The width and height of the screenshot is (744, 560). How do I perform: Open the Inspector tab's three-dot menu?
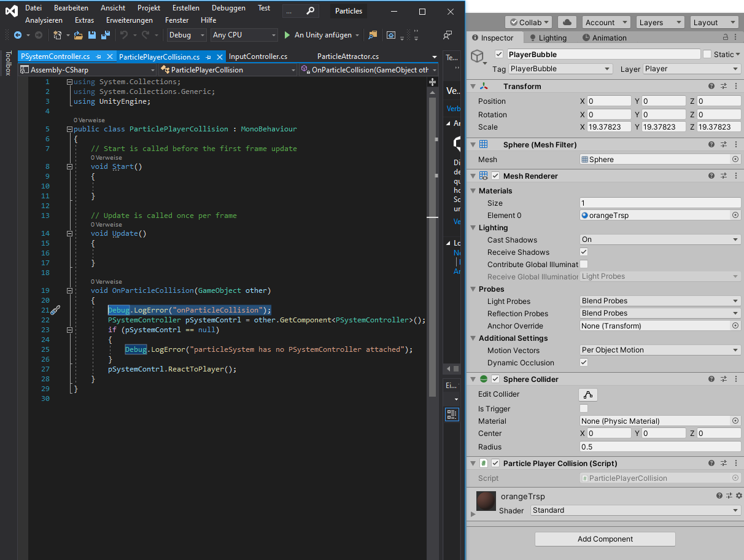[735, 37]
